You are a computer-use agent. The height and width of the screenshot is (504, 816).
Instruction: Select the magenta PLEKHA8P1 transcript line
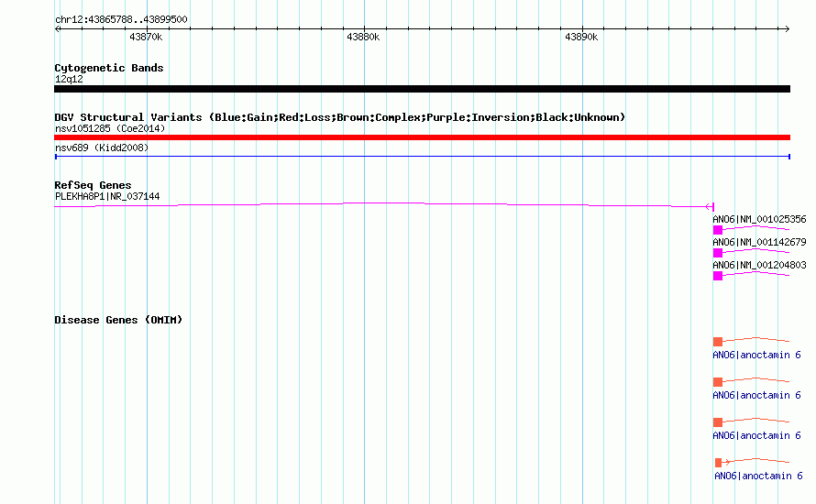tap(383, 205)
